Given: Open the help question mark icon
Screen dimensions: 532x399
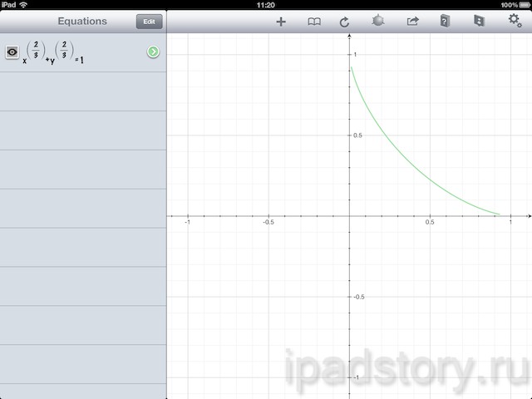Looking at the screenshot, I should point(445,21).
